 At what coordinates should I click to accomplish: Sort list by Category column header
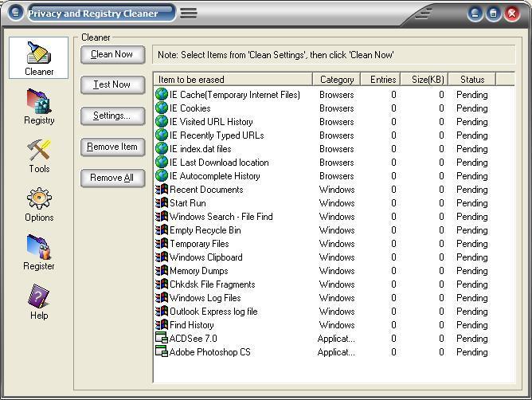337,80
